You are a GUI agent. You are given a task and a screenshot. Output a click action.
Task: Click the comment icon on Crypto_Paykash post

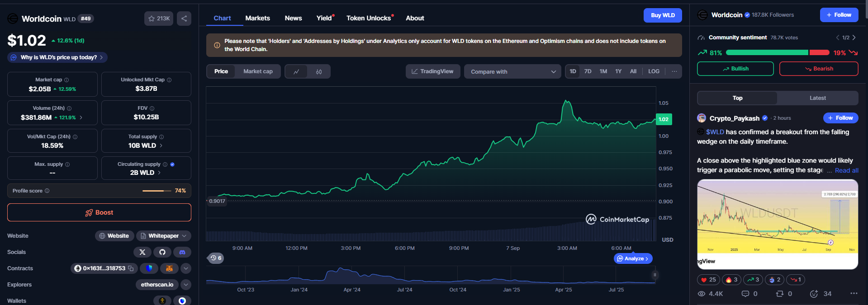(x=745, y=294)
